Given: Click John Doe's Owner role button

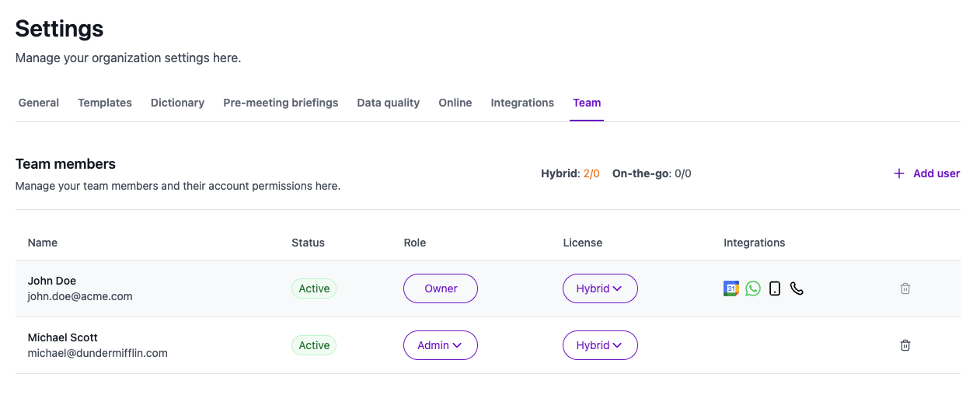Looking at the screenshot, I should tap(441, 288).
